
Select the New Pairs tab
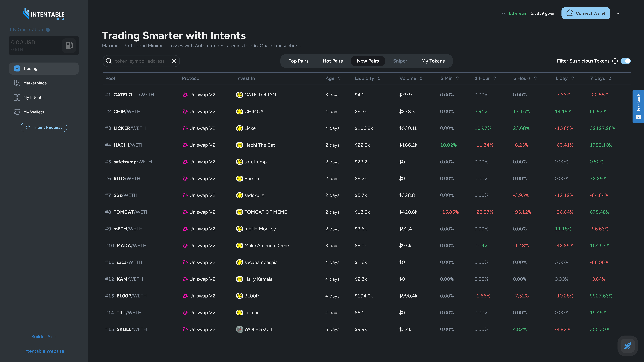point(368,61)
